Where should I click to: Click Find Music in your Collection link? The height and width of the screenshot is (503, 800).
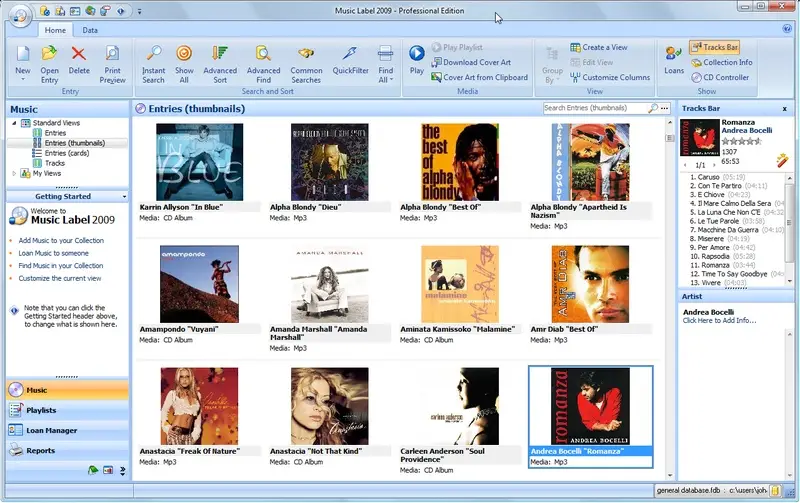click(x=61, y=266)
